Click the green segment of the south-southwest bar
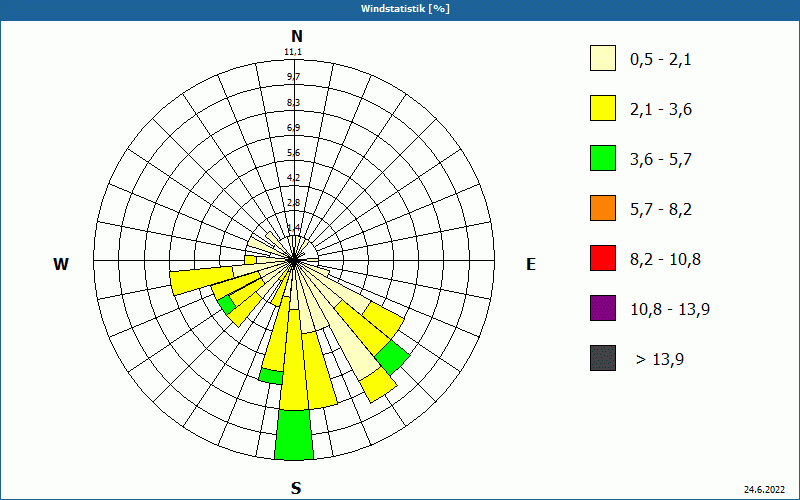This screenshot has width=800, height=500. click(271, 376)
